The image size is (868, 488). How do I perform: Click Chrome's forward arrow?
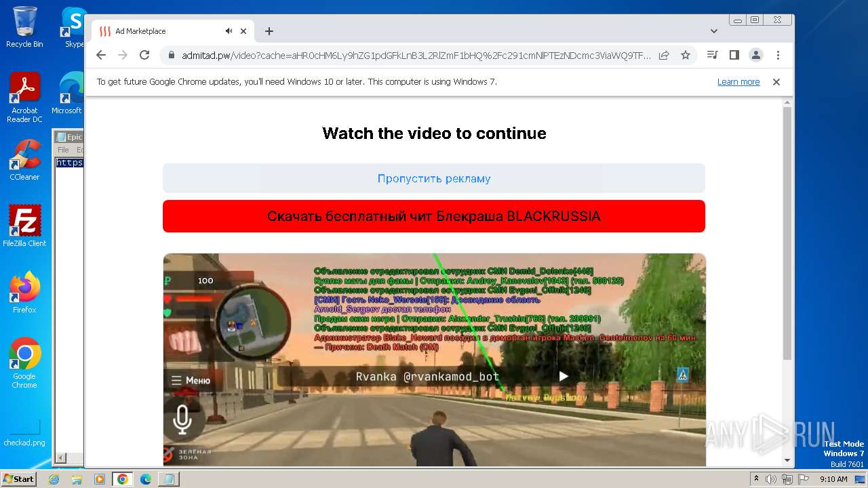[123, 55]
